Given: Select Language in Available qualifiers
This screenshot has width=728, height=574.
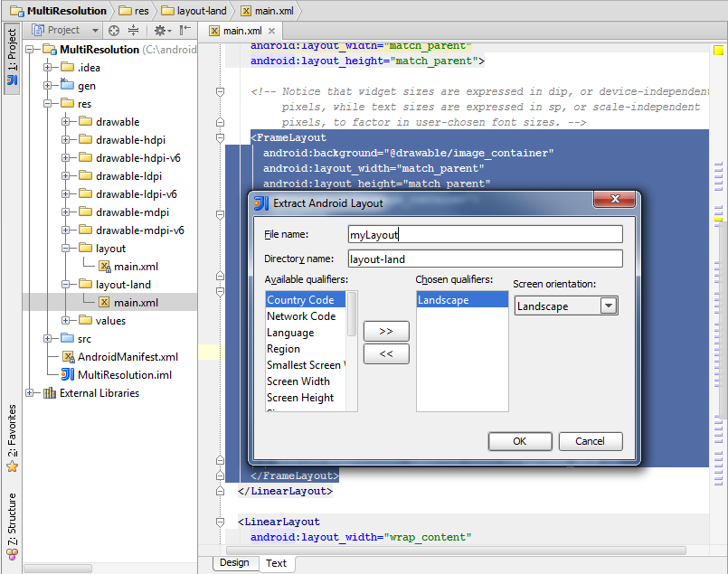Looking at the screenshot, I should click(x=305, y=333).
